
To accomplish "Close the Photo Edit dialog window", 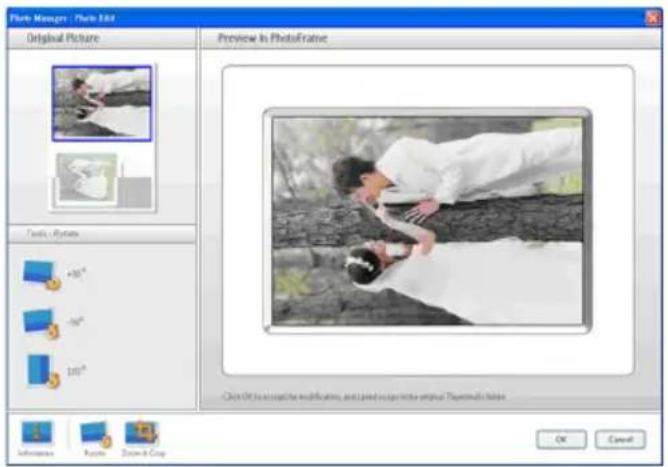I will [653, 17].
